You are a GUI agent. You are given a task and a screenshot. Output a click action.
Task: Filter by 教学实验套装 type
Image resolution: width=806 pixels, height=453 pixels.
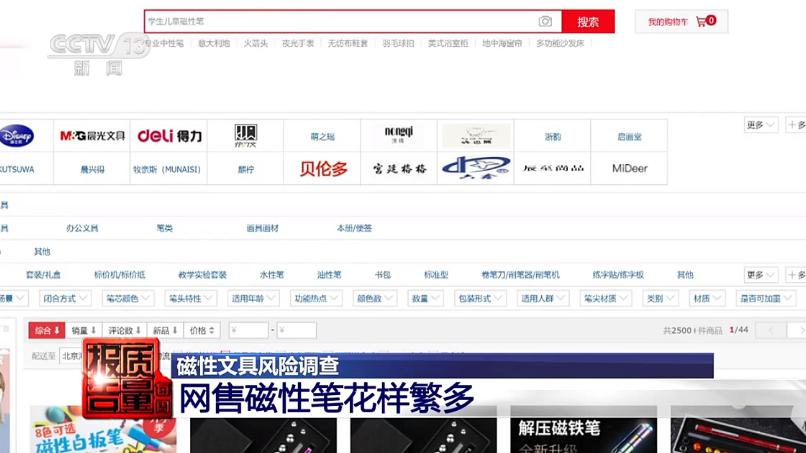click(x=203, y=275)
